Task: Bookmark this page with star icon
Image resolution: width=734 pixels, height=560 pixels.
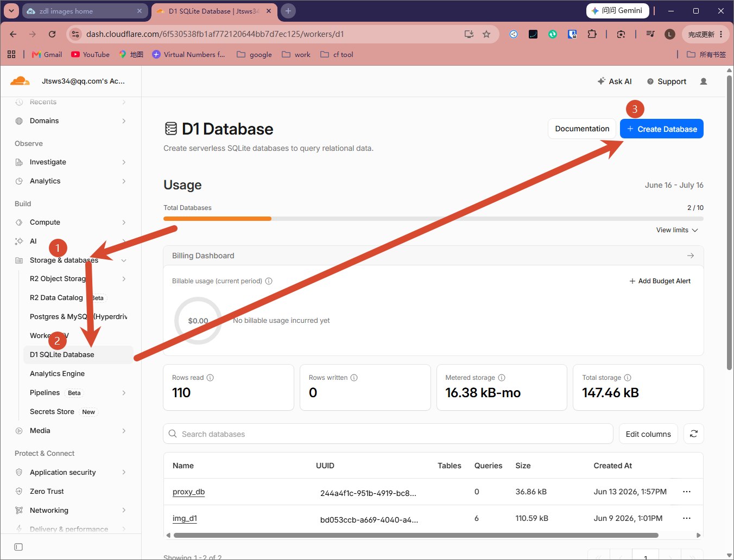Action: click(x=486, y=34)
